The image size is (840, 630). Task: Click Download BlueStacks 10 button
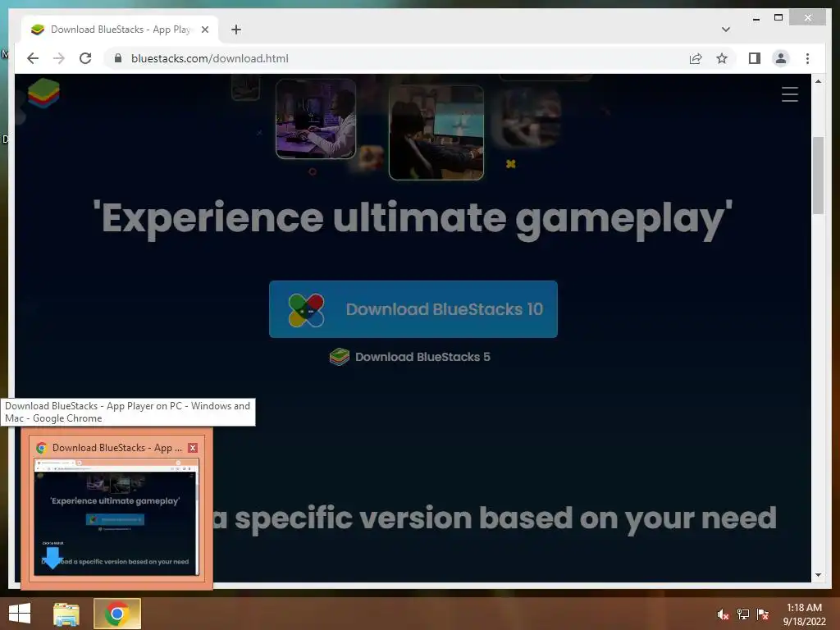413,309
